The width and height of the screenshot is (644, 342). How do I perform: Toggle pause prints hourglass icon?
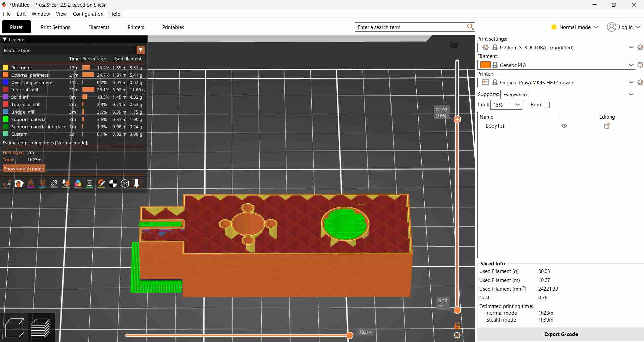90,183
